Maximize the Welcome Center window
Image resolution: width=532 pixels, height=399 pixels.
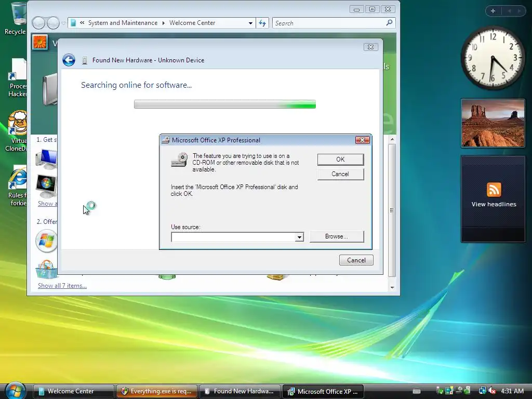point(372,9)
